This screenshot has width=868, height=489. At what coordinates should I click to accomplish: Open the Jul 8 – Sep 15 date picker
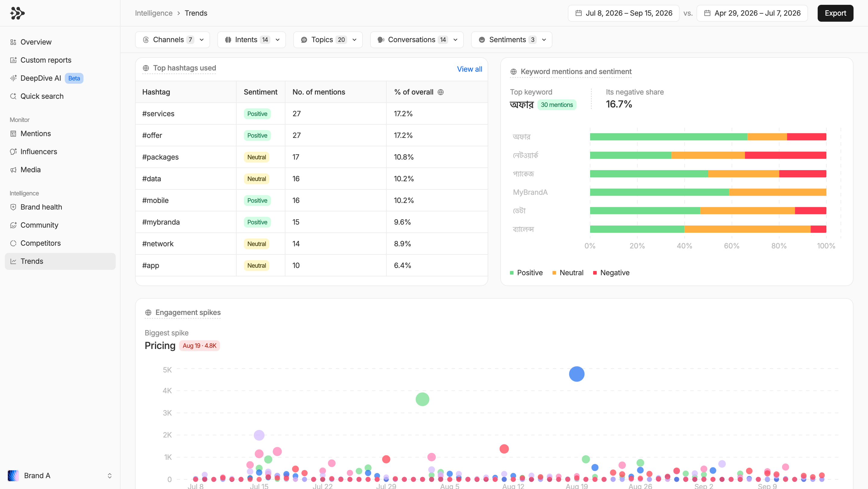(x=623, y=13)
